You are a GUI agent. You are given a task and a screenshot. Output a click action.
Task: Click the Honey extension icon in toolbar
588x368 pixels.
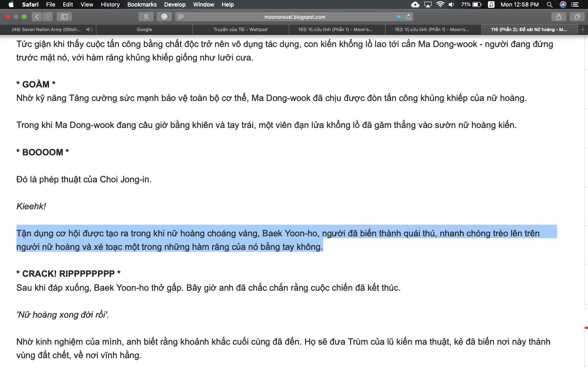(x=146, y=17)
